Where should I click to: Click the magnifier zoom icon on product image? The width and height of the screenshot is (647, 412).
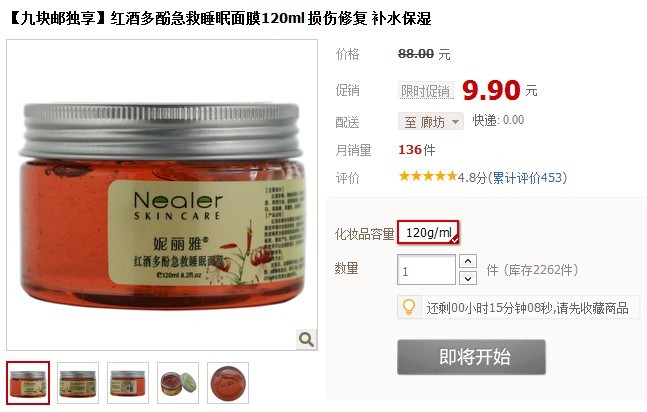pyautogui.click(x=307, y=339)
